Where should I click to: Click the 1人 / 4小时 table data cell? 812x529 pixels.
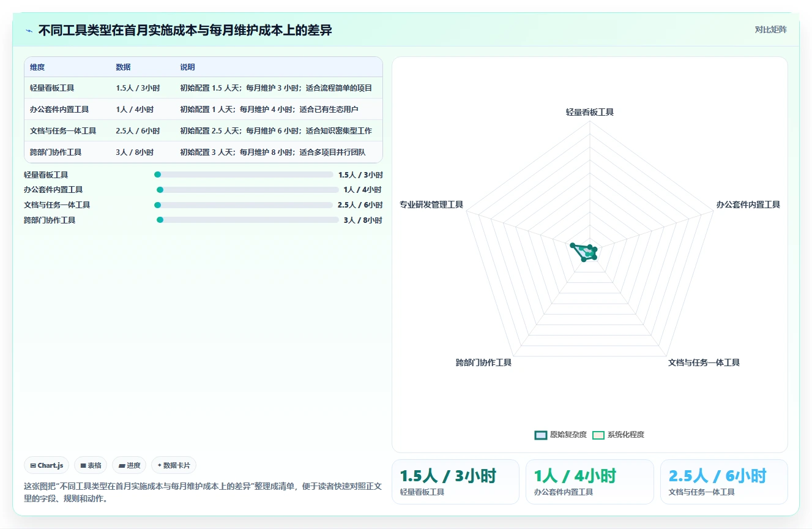(x=135, y=110)
